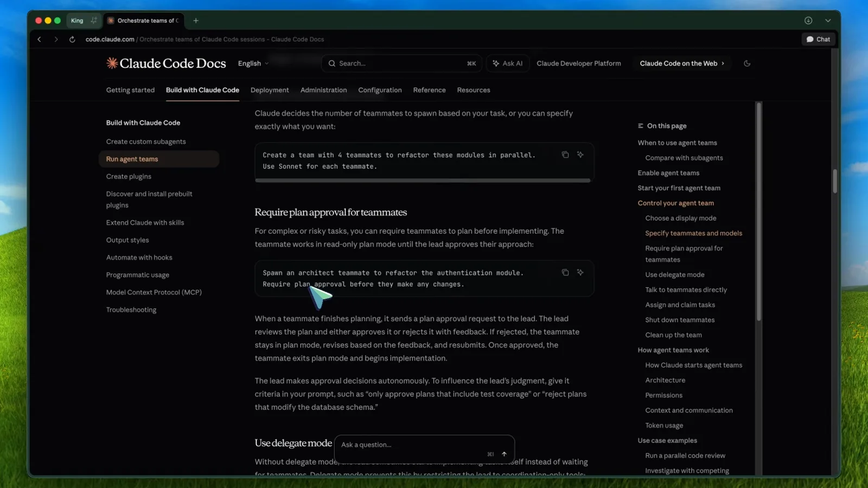Open Troubleshooting sidebar page
Image resolution: width=868 pixels, height=488 pixels.
131,310
